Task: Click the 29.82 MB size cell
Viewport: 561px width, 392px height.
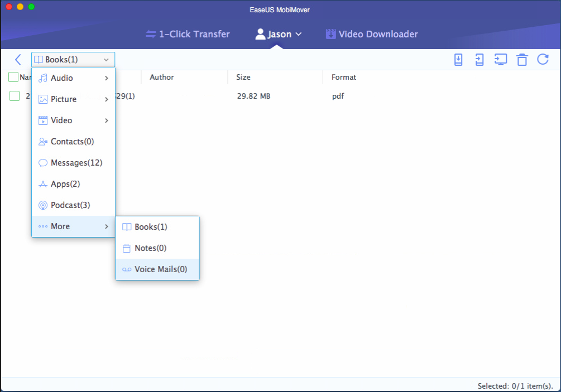Action: (x=253, y=96)
